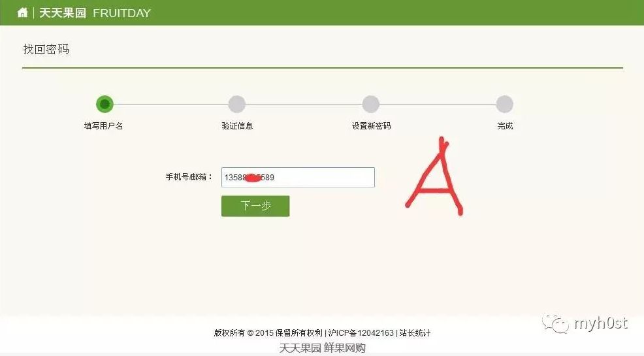The width and height of the screenshot is (644, 356).
Task: Click the 验证信息 step label
Action: coord(237,126)
